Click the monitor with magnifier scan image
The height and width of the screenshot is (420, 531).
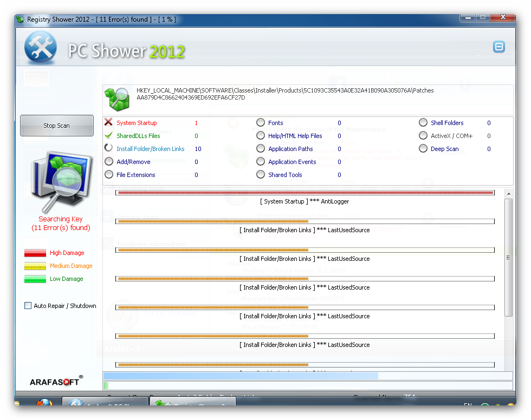62,182
